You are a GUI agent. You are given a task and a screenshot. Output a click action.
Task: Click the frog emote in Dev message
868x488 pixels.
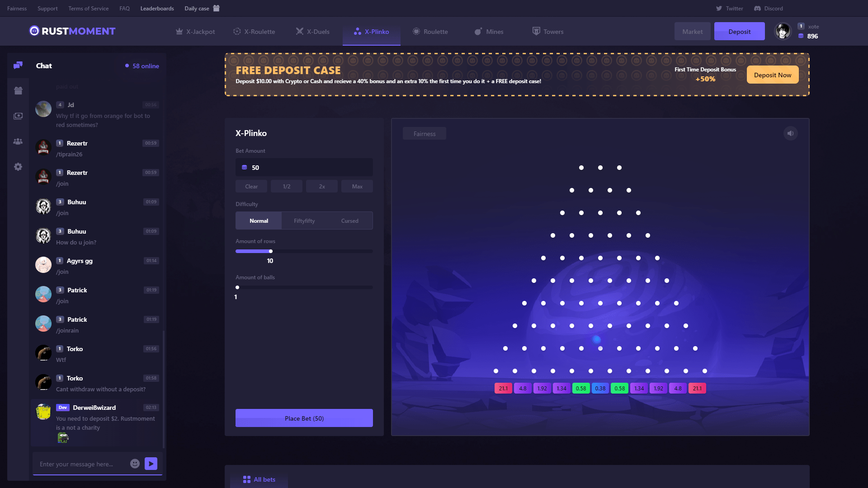(x=63, y=437)
